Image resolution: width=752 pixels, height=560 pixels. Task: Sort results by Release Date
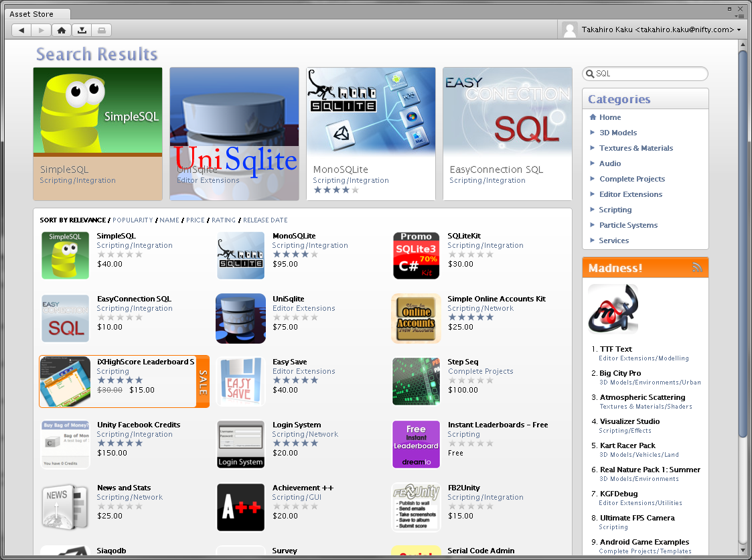click(265, 220)
